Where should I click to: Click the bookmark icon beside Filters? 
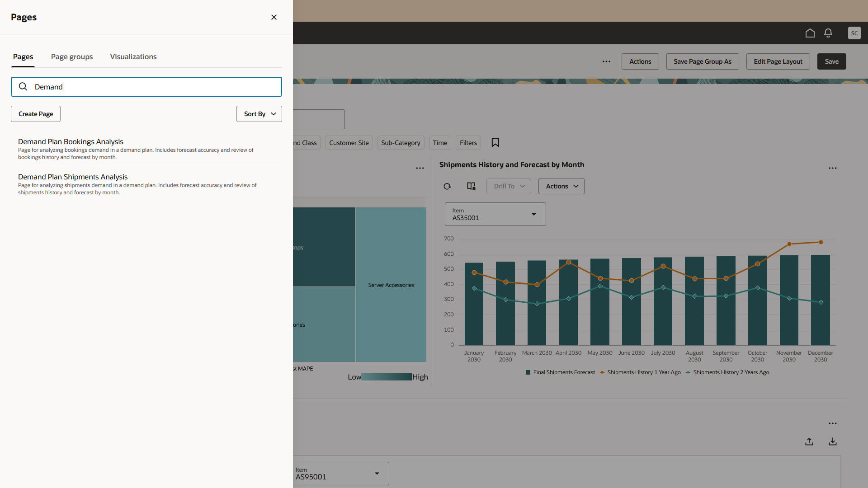pos(495,143)
